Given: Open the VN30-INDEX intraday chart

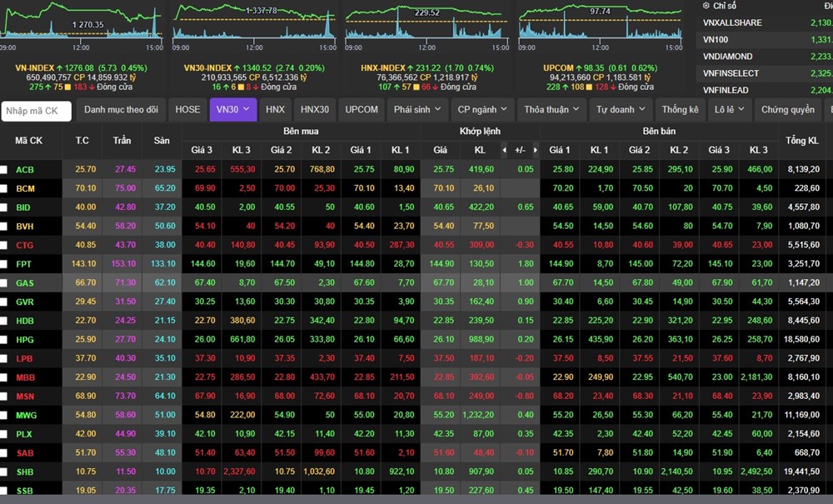Looking at the screenshot, I should point(254,26).
